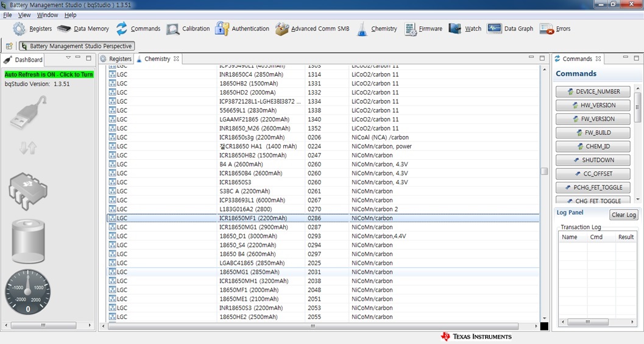Click row icon for INR18650C4 (2850mAh)
This screenshot has width=644, height=344.
click(112, 74)
